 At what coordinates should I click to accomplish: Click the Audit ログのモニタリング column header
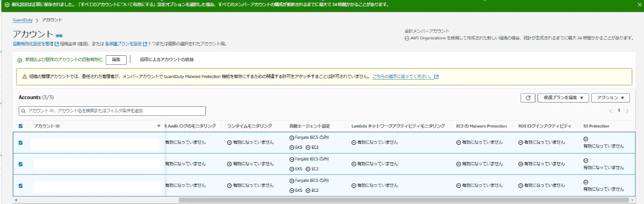point(190,126)
